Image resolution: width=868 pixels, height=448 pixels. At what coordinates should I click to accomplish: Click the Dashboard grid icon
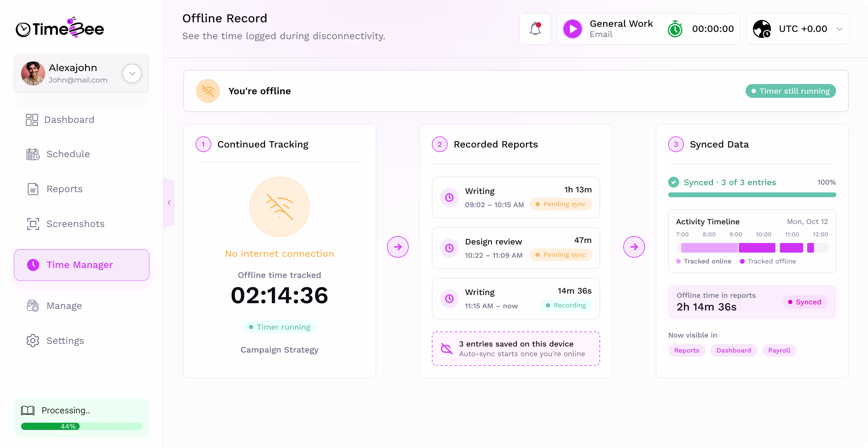pos(32,120)
